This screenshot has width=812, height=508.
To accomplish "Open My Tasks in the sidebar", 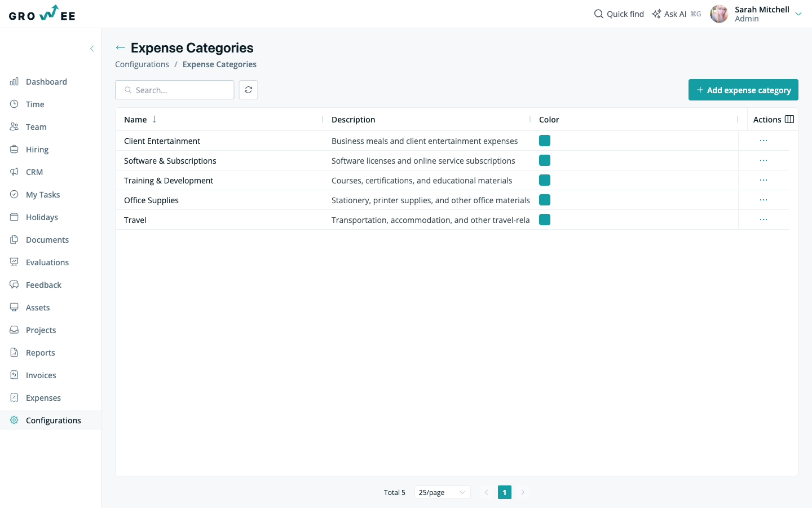I will (x=43, y=195).
